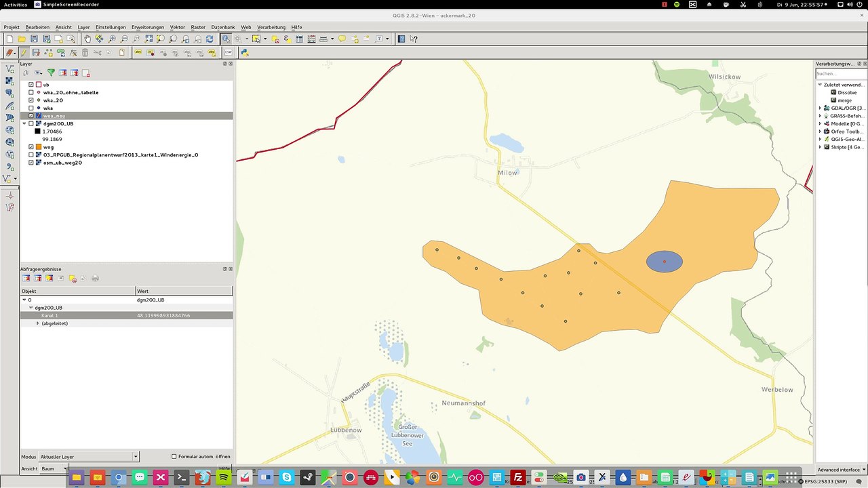Open the Verarbeitung menu
Viewport: 868px width, 488px height.
pos(271,27)
